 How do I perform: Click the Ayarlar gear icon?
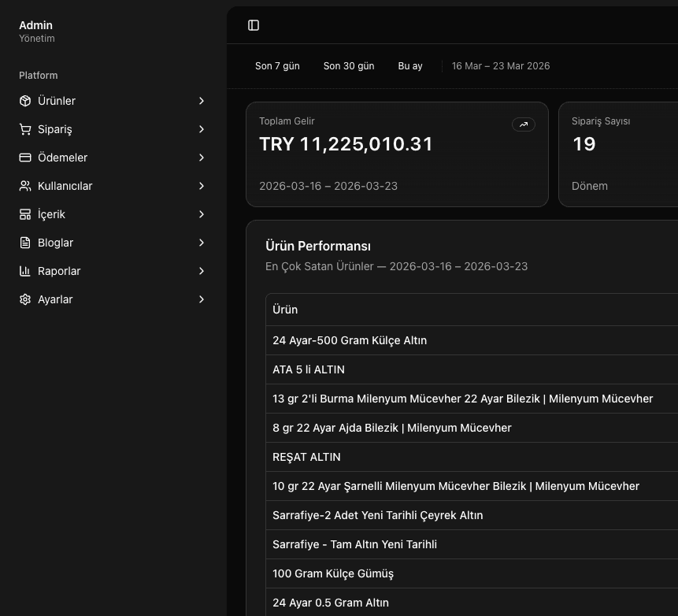25,299
